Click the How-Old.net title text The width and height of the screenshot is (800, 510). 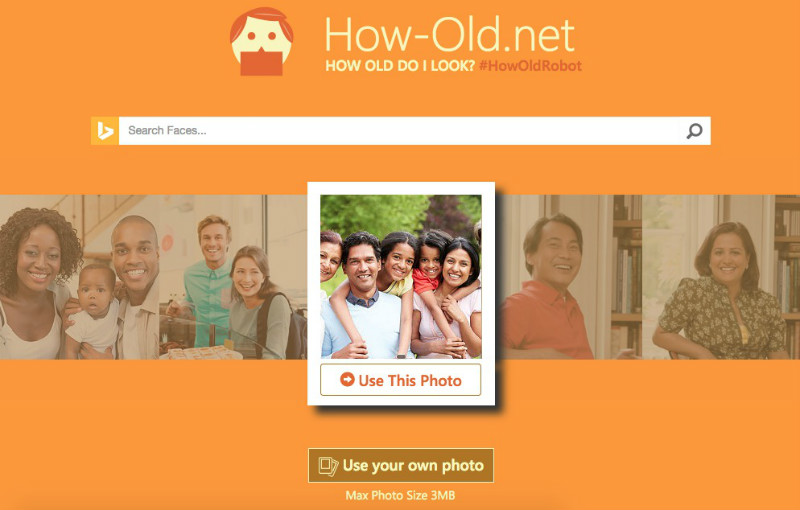coord(449,35)
